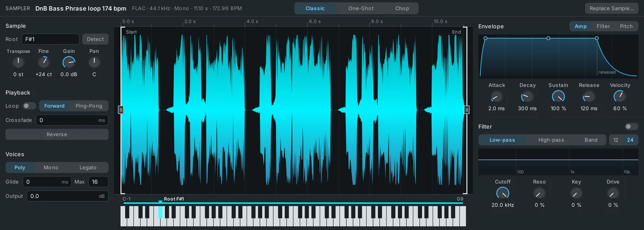Viewport: 644px width, 230px height.
Task: Select Legato voice mode
Action: [88, 167]
